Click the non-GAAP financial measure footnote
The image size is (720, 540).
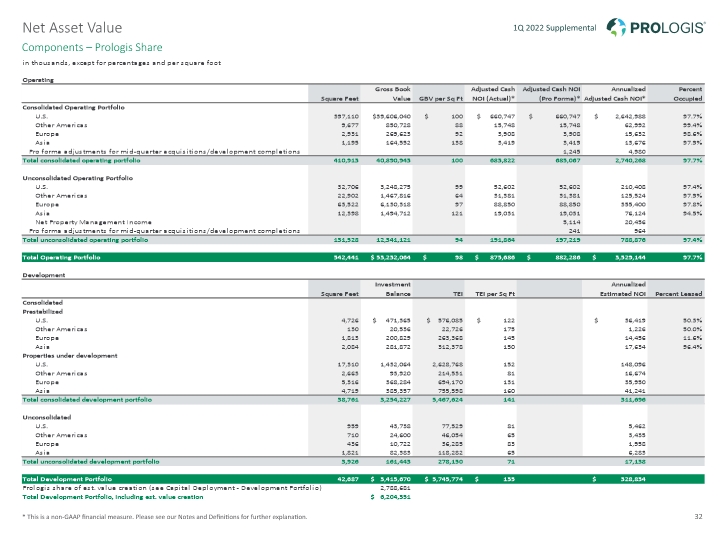pyautogui.click(x=164, y=517)
